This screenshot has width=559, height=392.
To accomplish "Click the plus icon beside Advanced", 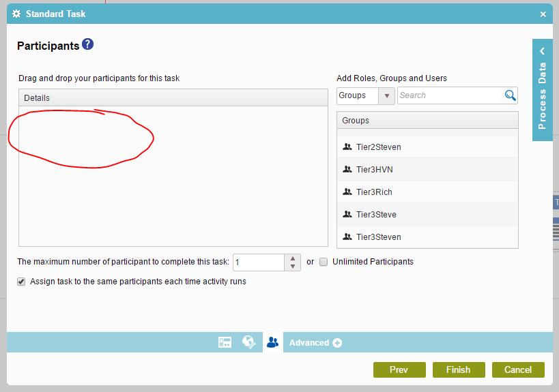I will (x=337, y=343).
